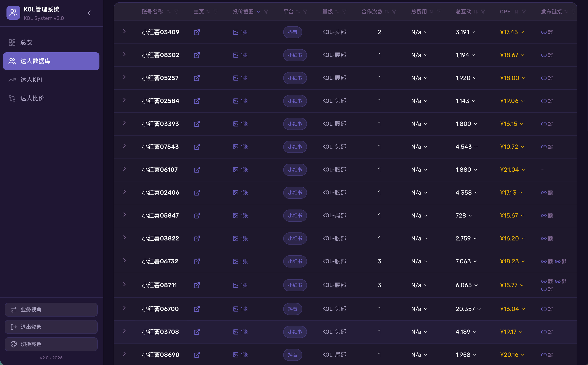
Task: Open publish link icon for 小红薯07543
Action: click(544, 147)
